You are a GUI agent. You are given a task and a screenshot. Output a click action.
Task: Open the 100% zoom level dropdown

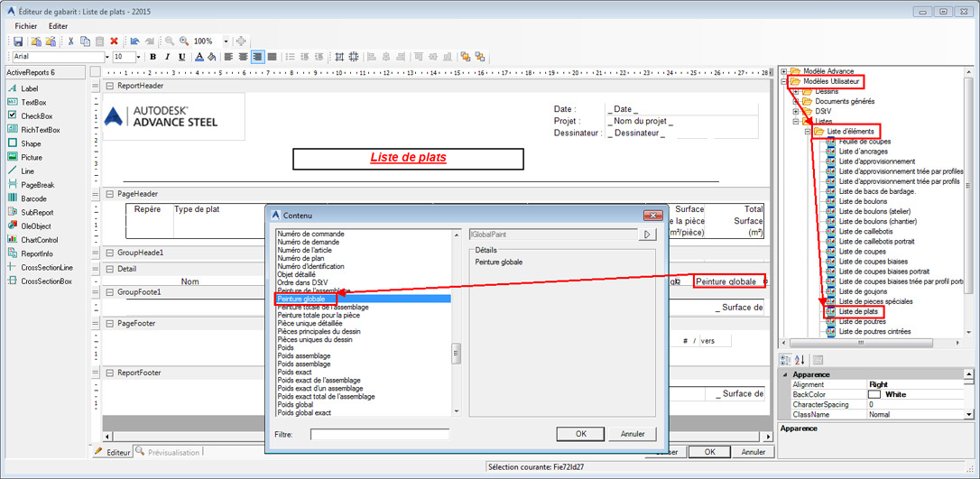pyautogui.click(x=226, y=41)
